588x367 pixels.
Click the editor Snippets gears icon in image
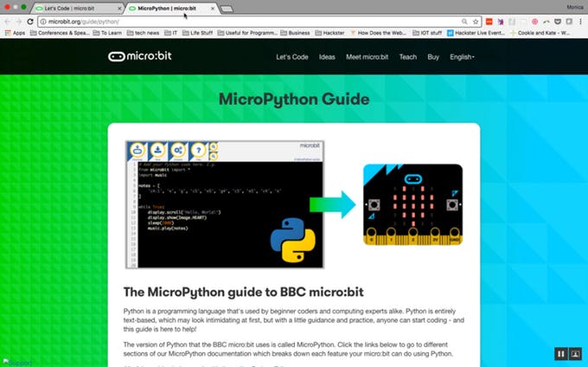[178, 151]
